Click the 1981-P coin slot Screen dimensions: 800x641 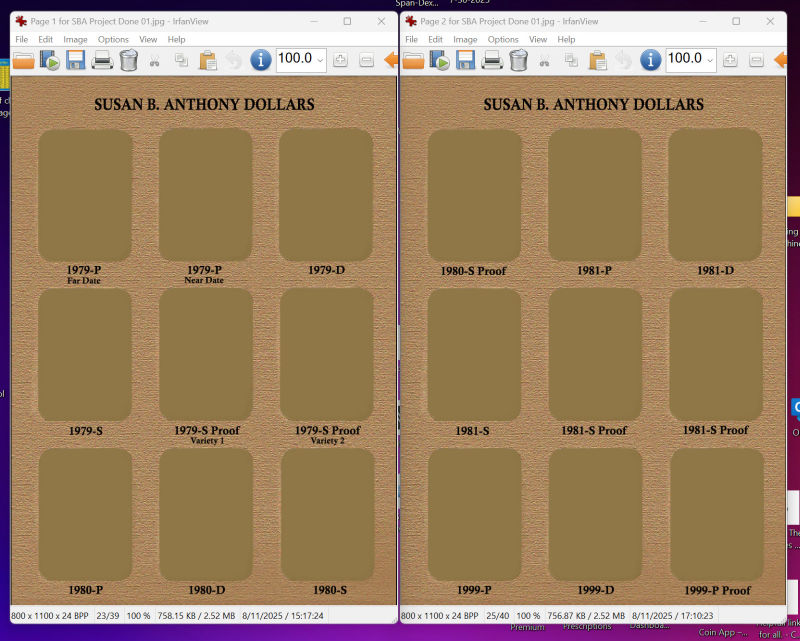595,195
